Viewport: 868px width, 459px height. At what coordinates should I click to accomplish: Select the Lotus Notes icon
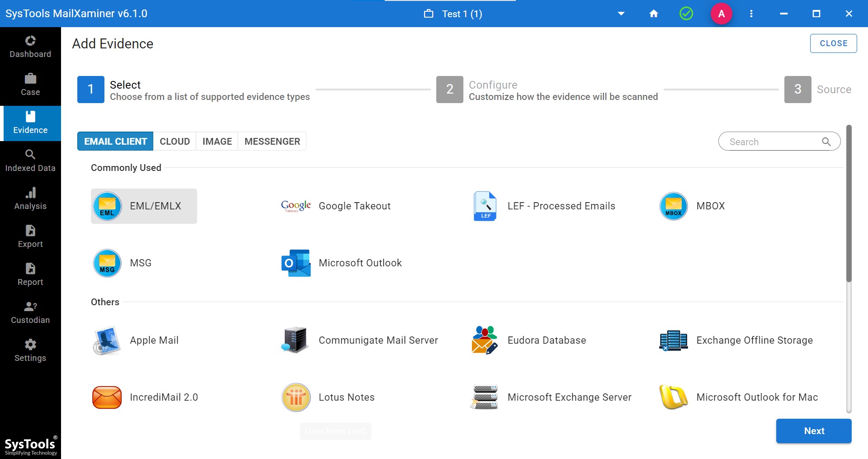click(x=296, y=397)
